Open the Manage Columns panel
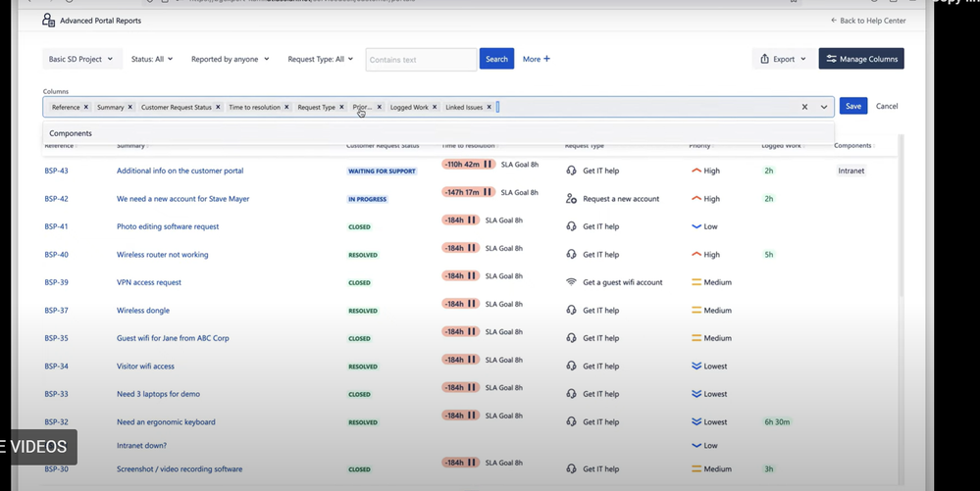Screen dimensions: 980x491 tap(861, 59)
